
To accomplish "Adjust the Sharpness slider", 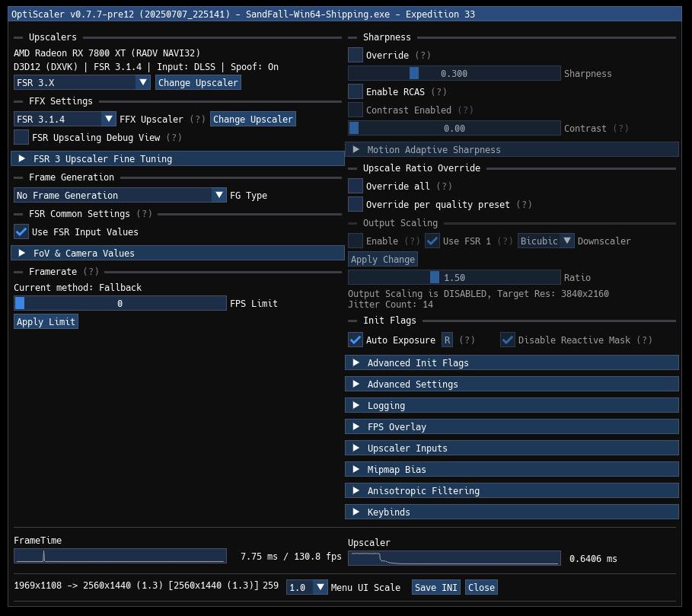I will click(454, 73).
